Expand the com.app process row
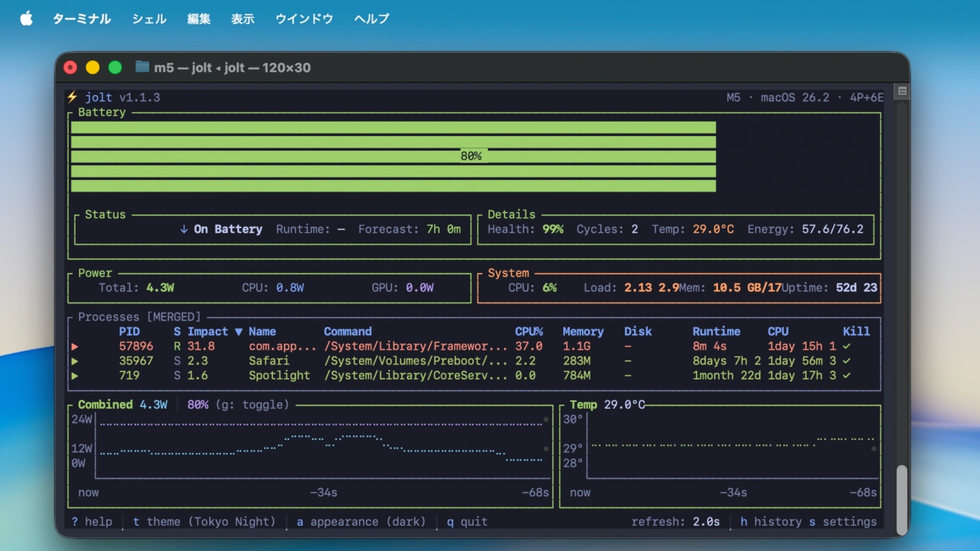This screenshot has width=980, height=551. click(x=74, y=346)
